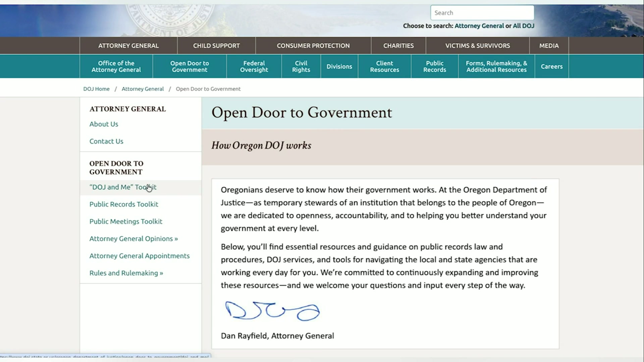Choose Attorney General search scope link

tap(479, 26)
